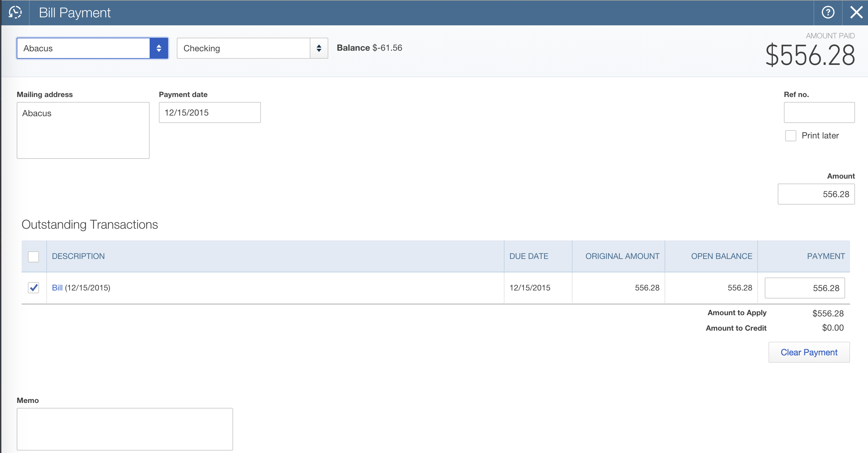Toggle the select-all transactions header checkbox
Image resolution: width=868 pixels, height=453 pixels.
(x=33, y=257)
